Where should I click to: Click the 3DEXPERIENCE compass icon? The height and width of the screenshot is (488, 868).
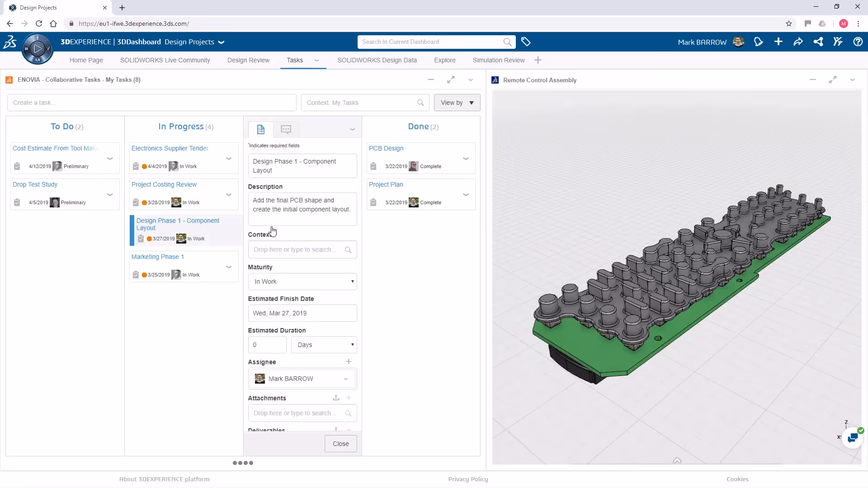(x=38, y=49)
